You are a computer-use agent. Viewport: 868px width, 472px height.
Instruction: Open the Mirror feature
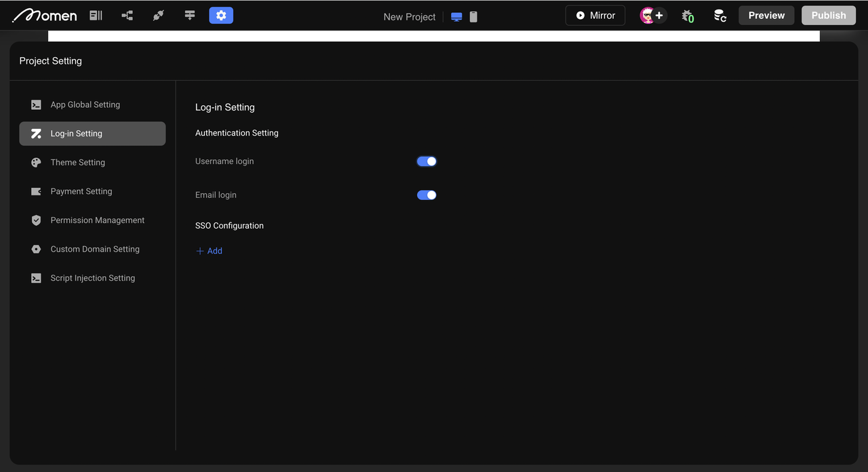(595, 15)
